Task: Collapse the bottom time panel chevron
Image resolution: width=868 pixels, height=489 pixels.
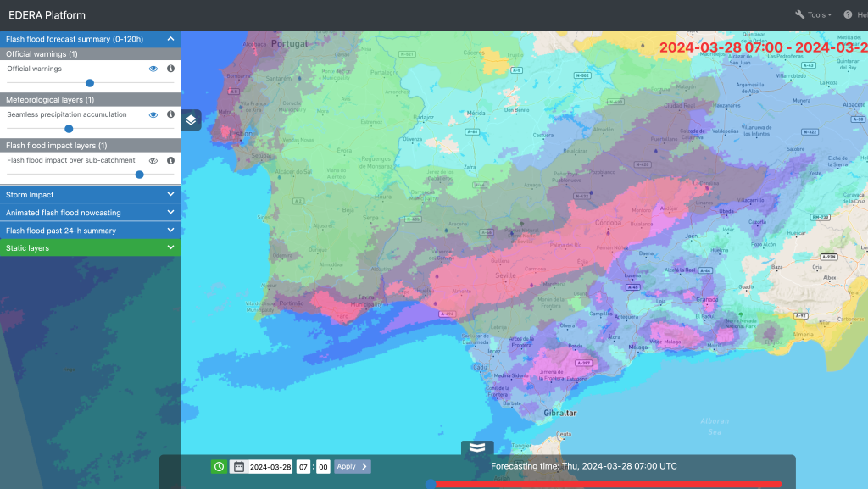Action: pyautogui.click(x=477, y=448)
